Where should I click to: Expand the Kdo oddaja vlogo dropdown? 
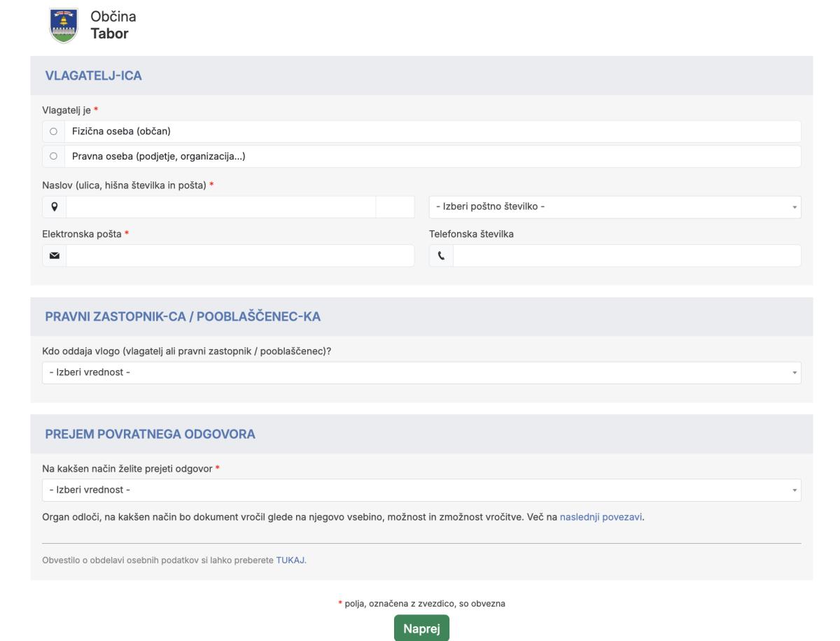point(421,373)
